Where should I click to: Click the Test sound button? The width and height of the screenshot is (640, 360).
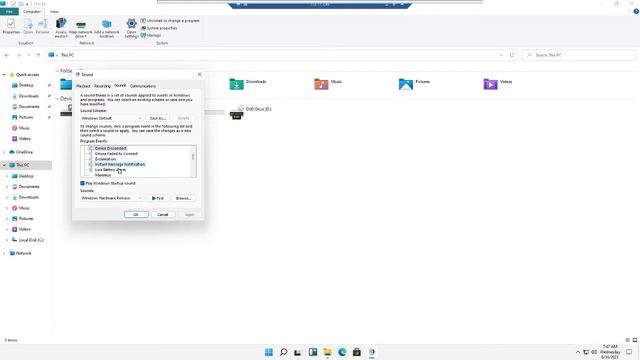(x=157, y=198)
